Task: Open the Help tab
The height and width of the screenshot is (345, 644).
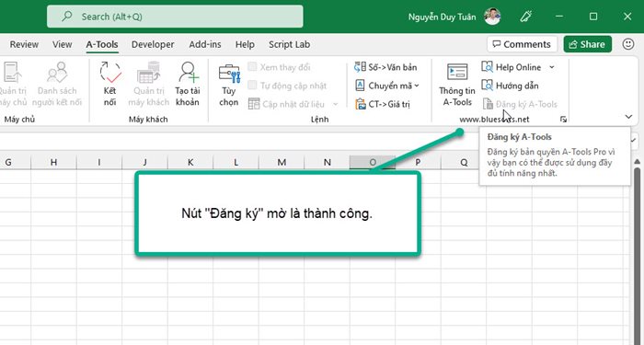Action: click(245, 44)
